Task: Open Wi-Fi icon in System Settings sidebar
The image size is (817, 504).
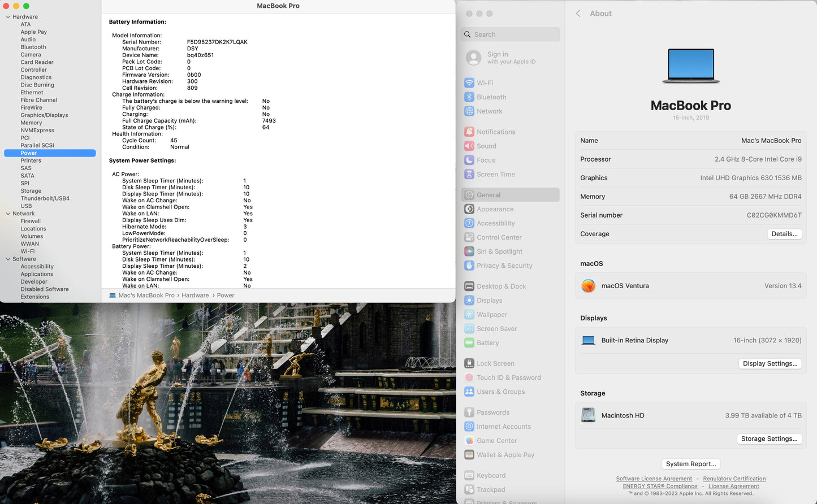Action: [x=469, y=83]
